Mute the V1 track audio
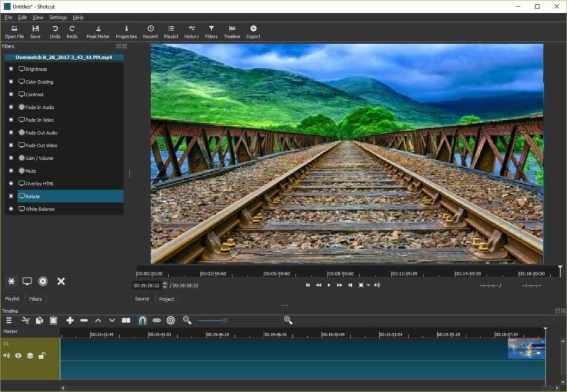 click(x=7, y=356)
